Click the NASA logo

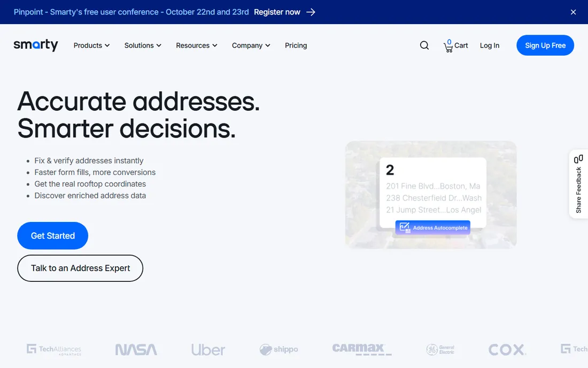tap(136, 350)
